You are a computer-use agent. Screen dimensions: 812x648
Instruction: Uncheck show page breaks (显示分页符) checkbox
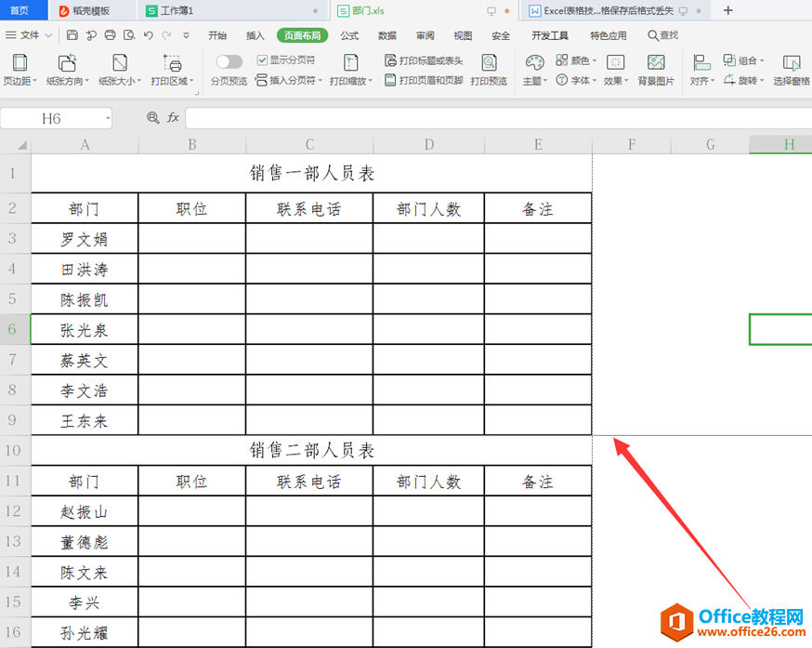(262, 60)
